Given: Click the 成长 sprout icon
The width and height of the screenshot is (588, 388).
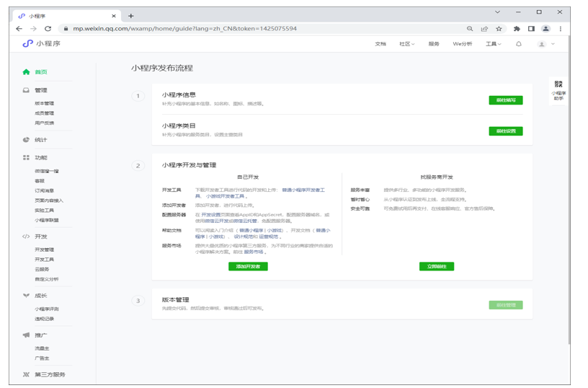Looking at the screenshot, I should tap(26, 295).
